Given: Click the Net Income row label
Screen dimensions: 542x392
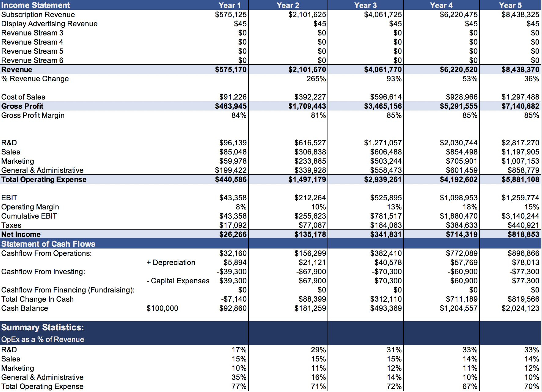Looking at the screenshot, I should [x=21, y=234].
